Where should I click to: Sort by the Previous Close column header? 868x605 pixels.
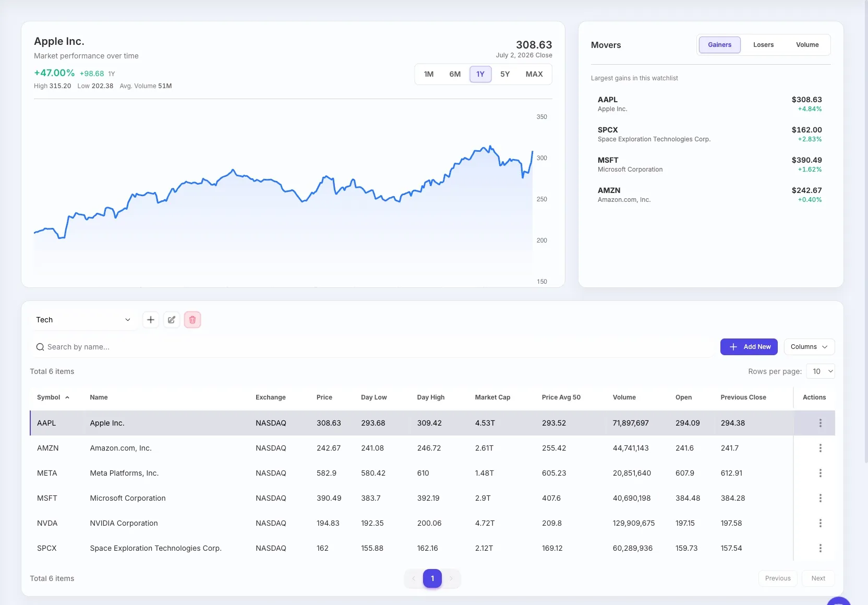point(743,397)
